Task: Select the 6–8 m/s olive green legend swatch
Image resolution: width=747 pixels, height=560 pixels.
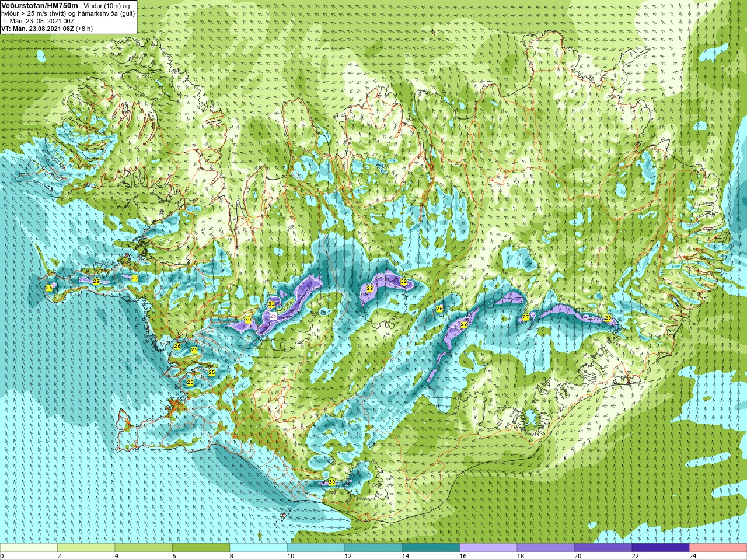Action: pyautogui.click(x=201, y=548)
